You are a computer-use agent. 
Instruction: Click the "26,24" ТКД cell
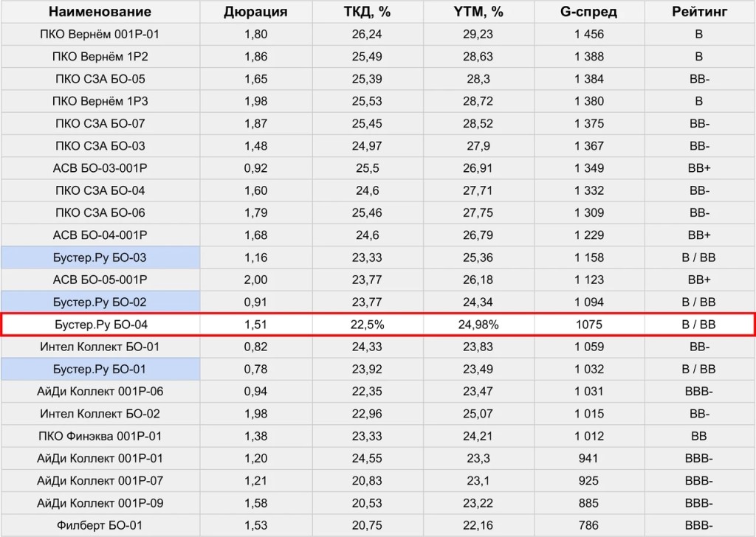tap(367, 34)
